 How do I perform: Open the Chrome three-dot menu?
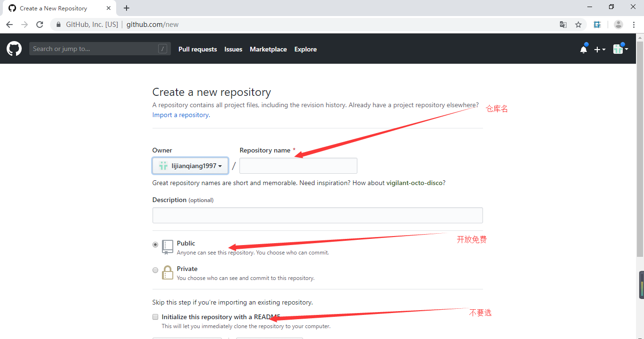[634, 25]
